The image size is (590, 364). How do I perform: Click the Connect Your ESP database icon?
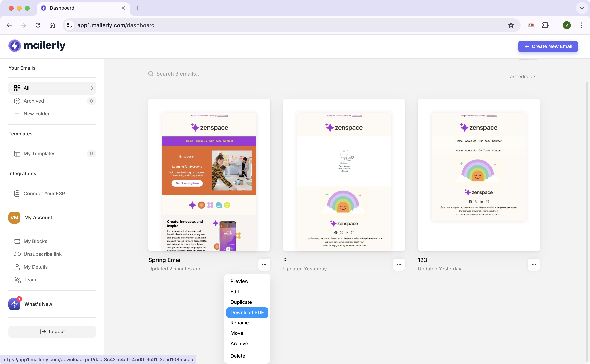click(x=17, y=194)
